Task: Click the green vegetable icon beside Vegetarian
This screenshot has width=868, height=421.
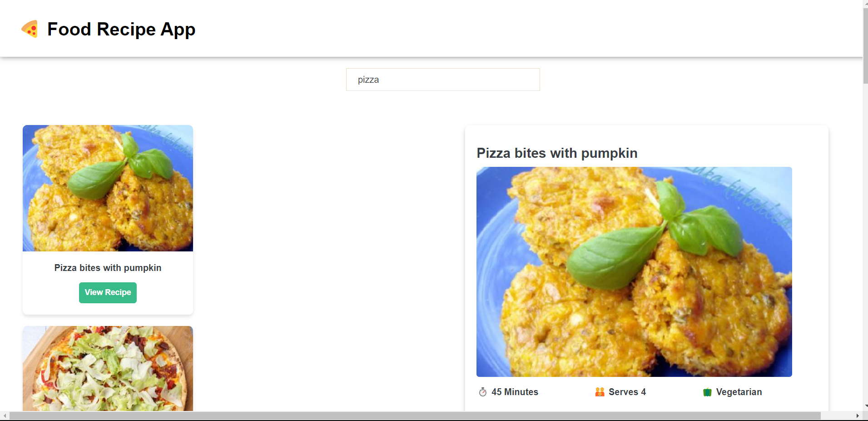Action: coord(707,392)
